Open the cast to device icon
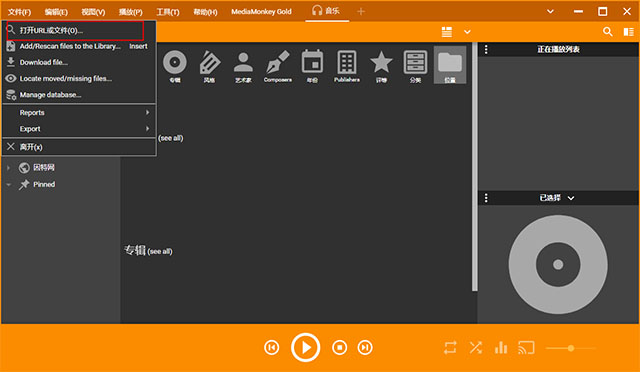The height and width of the screenshot is (372, 640). 526,348
